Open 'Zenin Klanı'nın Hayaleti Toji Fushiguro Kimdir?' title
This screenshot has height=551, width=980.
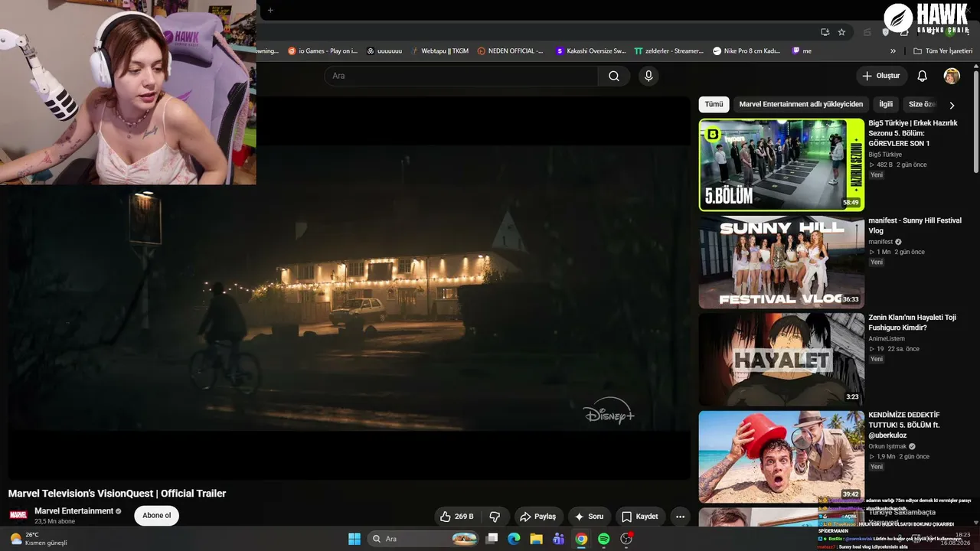pos(912,322)
